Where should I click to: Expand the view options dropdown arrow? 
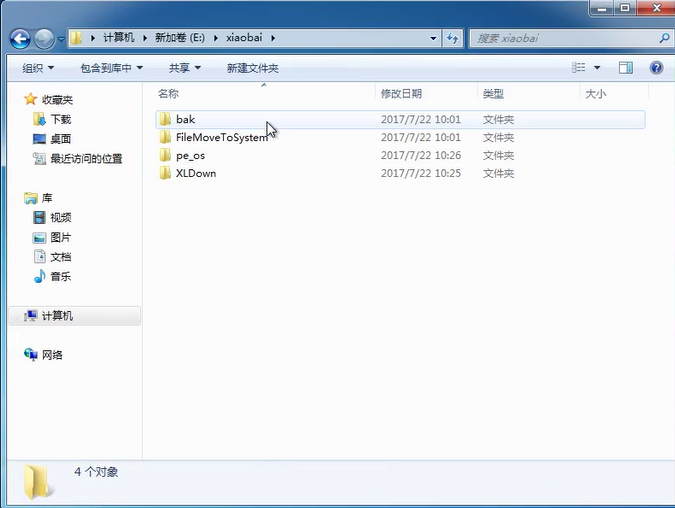[x=598, y=68]
